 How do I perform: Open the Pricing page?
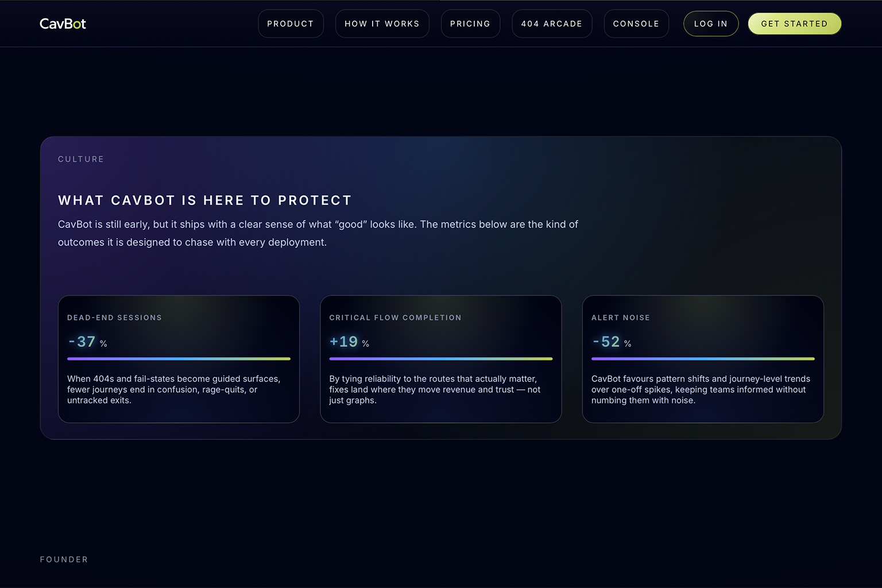pyautogui.click(x=470, y=24)
